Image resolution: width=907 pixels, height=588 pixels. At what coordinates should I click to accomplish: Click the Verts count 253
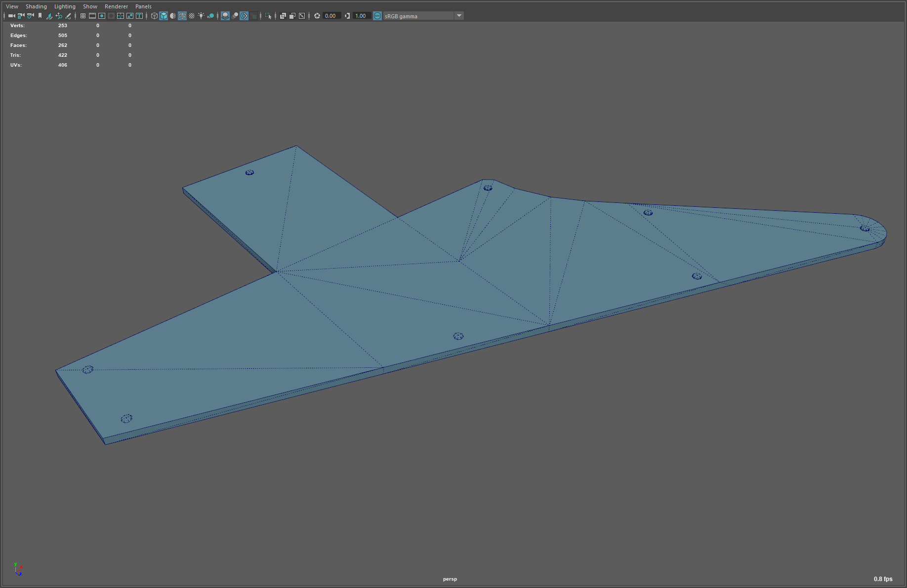[x=63, y=25]
